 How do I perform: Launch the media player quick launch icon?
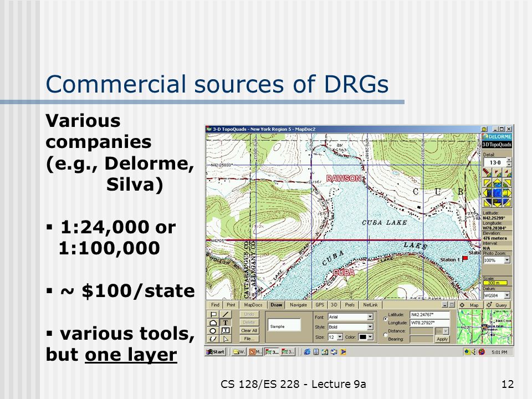coord(343,352)
